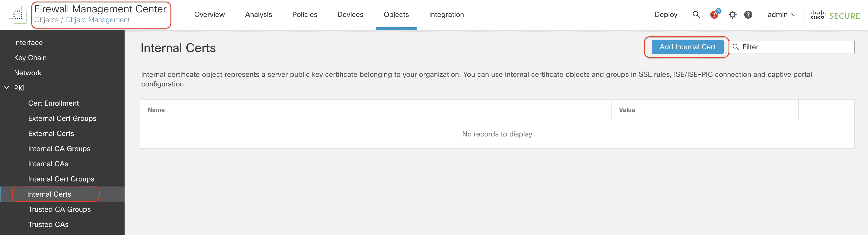Switch to the Policies menu
The height and width of the screenshot is (235, 868).
(x=305, y=14)
